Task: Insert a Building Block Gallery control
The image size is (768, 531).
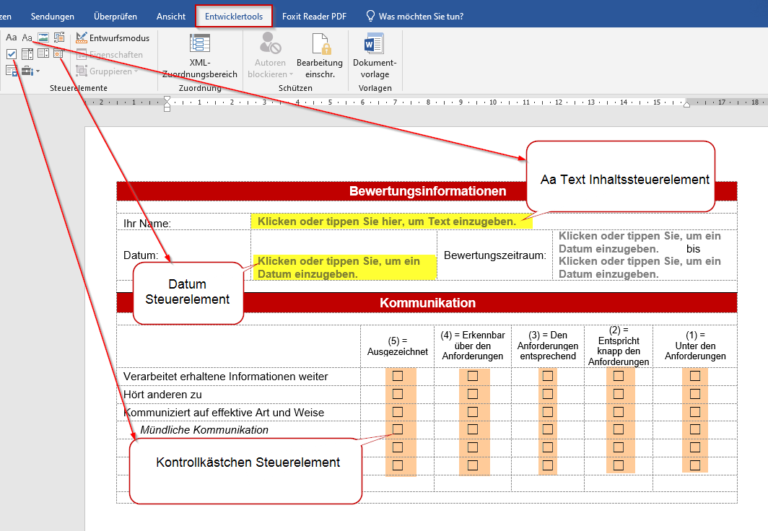Action: (59, 38)
